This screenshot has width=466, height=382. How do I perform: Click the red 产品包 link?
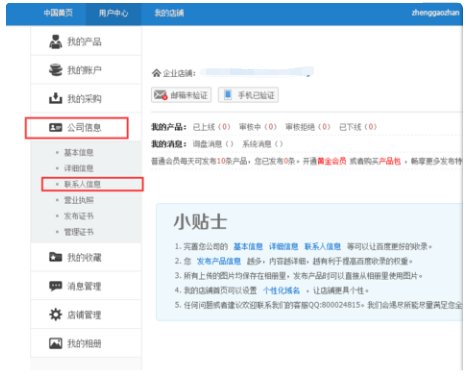pos(389,161)
